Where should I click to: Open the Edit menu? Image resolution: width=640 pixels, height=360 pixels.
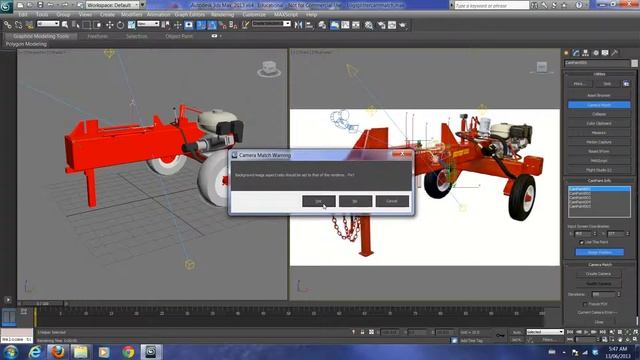(x=23, y=14)
